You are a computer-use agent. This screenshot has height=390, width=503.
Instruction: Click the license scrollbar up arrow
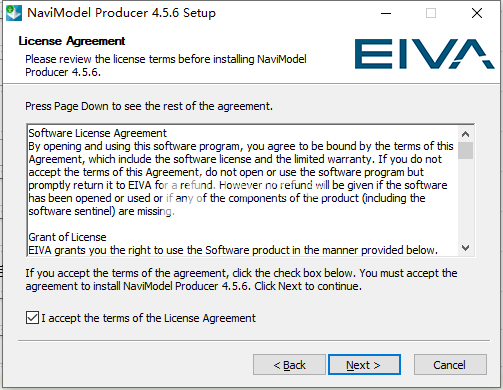point(466,134)
